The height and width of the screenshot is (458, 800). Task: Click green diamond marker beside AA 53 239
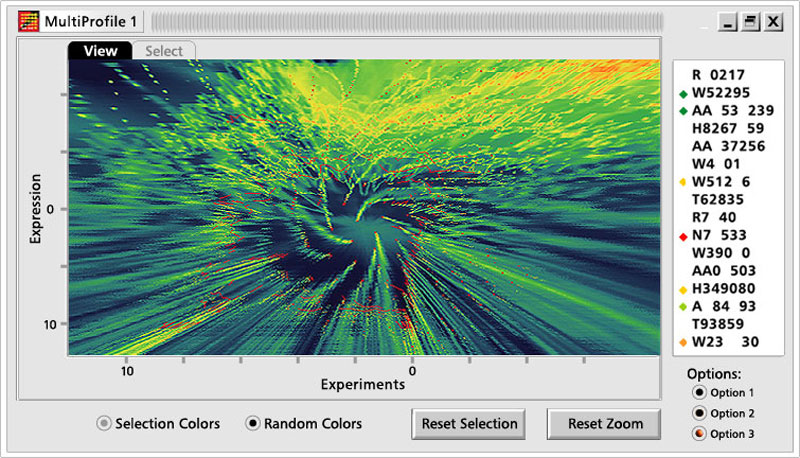pos(683,111)
